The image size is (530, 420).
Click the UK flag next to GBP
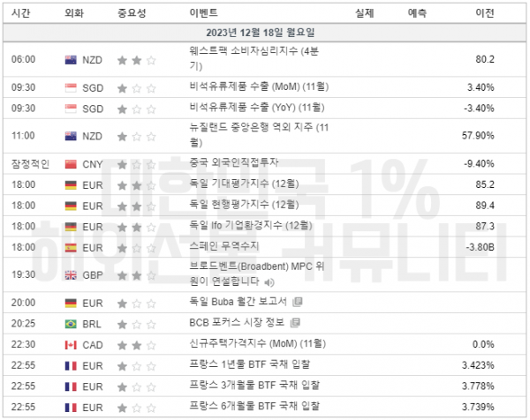pos(71,275)
